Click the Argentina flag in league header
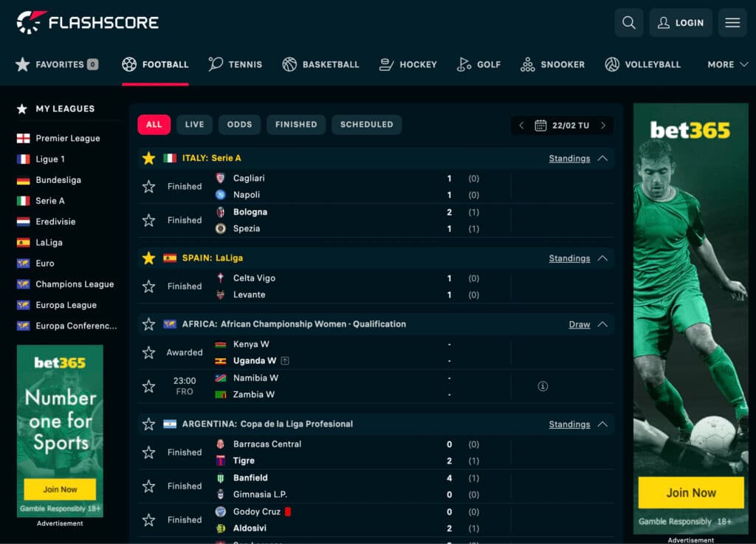756x544 pixels. (x=170, y=424)
